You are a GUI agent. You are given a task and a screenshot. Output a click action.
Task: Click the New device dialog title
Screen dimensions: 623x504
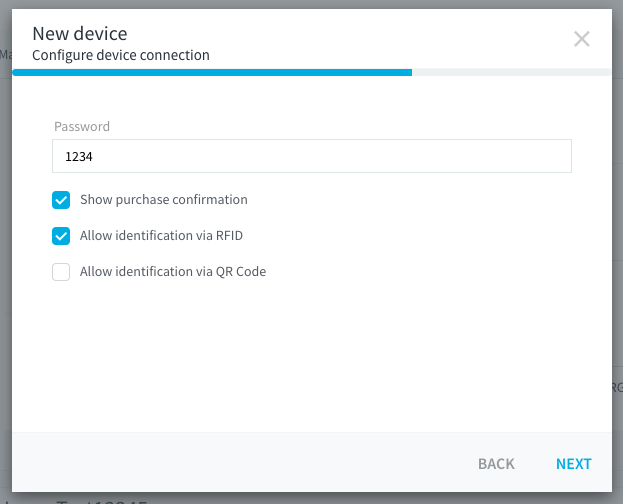[80, 34]
